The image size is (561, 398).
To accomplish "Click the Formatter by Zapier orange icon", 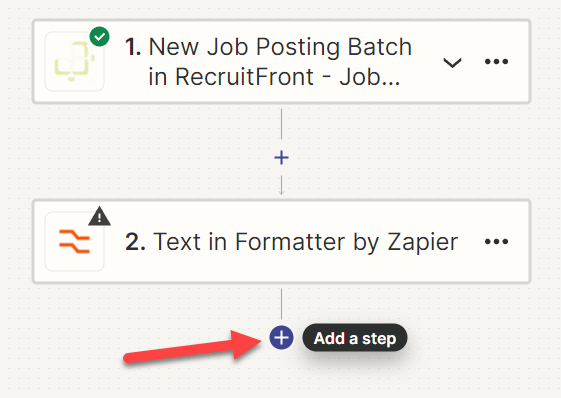I will [74, 242].
